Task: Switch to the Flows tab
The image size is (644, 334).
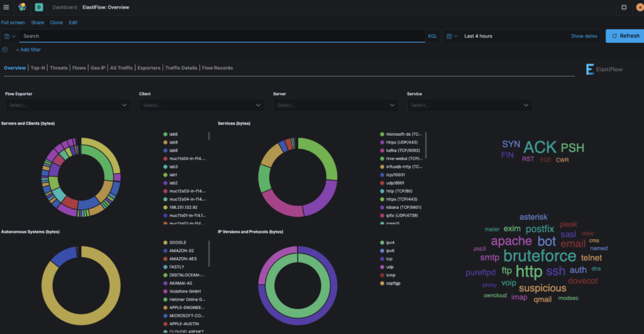Action: click(x=79, y=68)
